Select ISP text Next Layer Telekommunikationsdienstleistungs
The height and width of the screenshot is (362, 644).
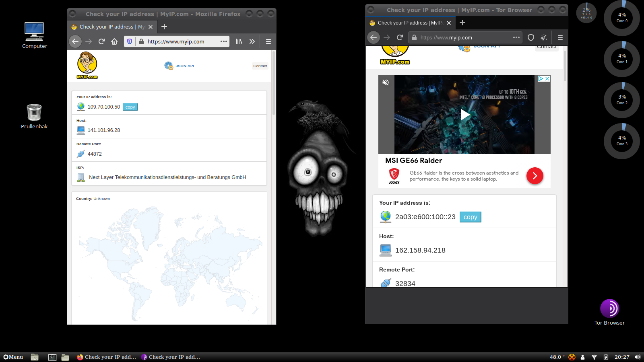point(167,177)
